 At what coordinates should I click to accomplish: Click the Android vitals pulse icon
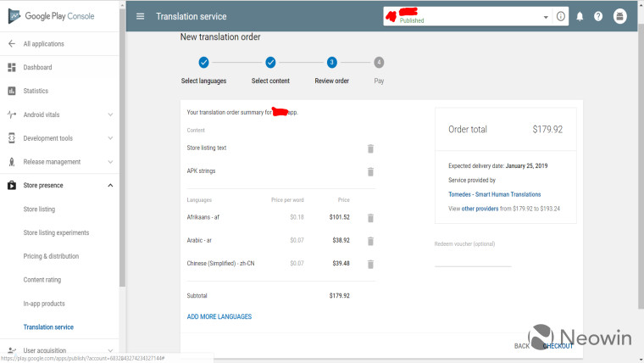click(x=12, y=114)
